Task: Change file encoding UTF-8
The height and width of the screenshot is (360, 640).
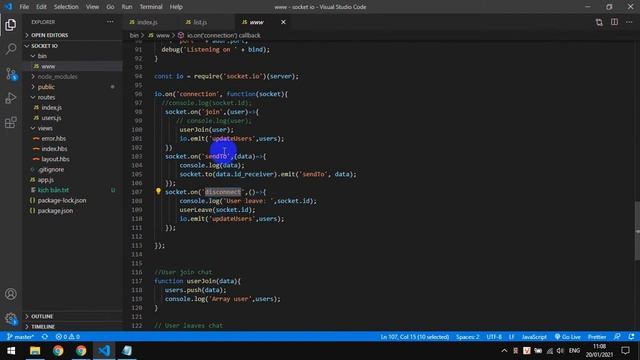Action: tap(494, 337)
